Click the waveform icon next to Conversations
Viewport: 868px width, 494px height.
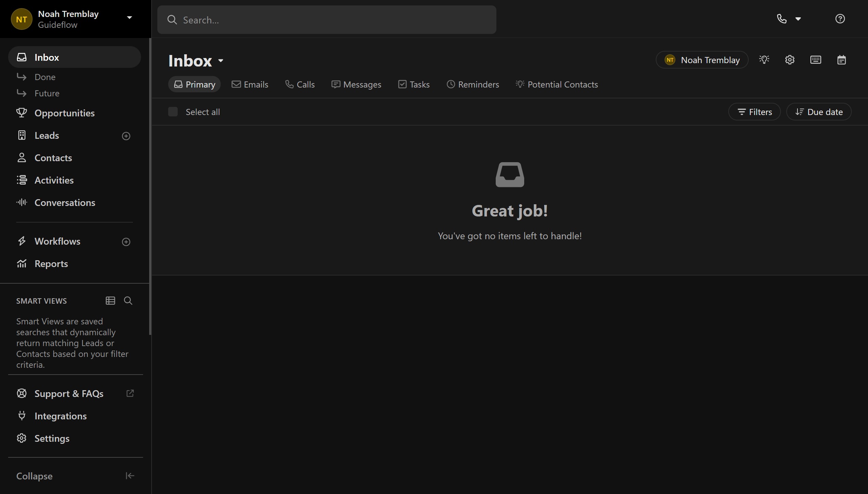click(x=22, y=202)
